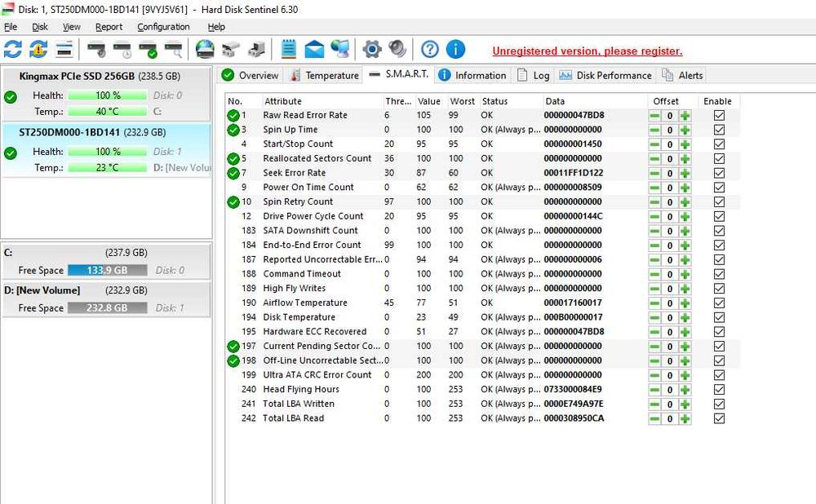
Task: Select the C: partition entry
Action: 106,262
